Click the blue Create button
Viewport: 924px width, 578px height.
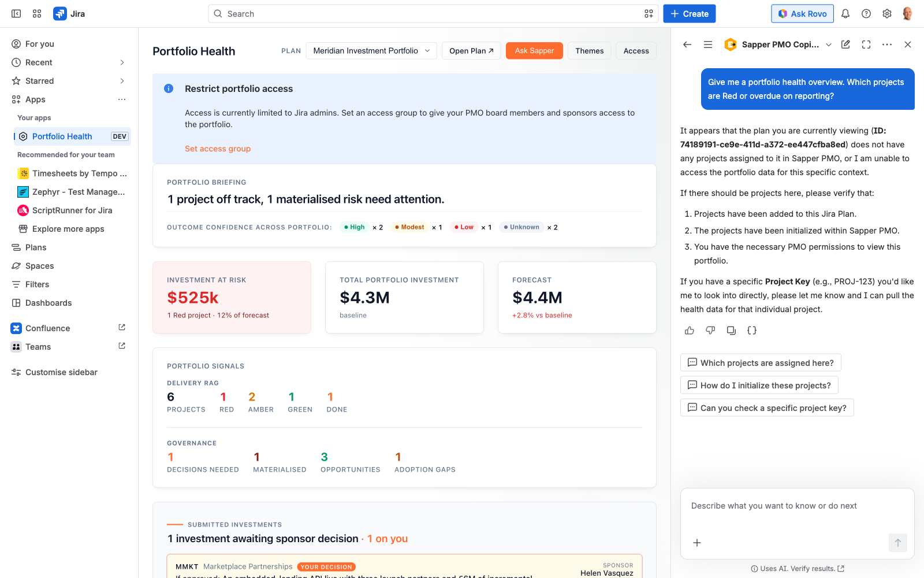point(690,14)
